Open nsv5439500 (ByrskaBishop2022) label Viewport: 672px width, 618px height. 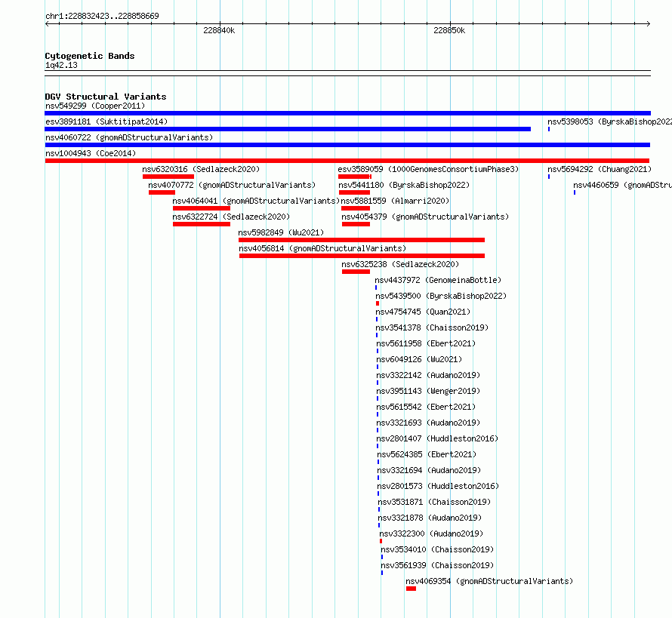pyautogui.click(x=441, y=296)
